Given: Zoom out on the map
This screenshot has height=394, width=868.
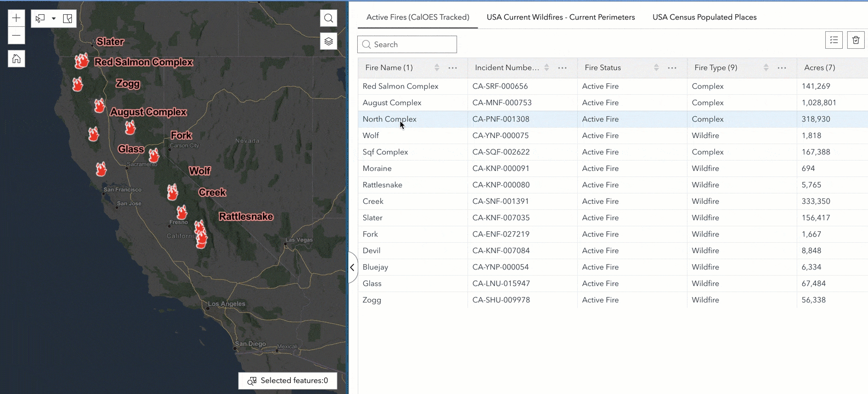Looking at the screenshot, I should 16,36.
